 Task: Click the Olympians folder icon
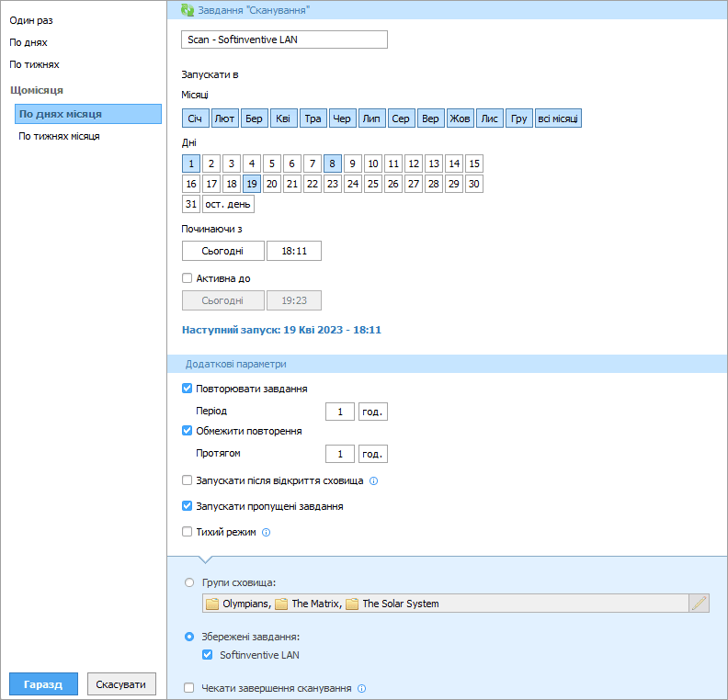pos(212,604)
